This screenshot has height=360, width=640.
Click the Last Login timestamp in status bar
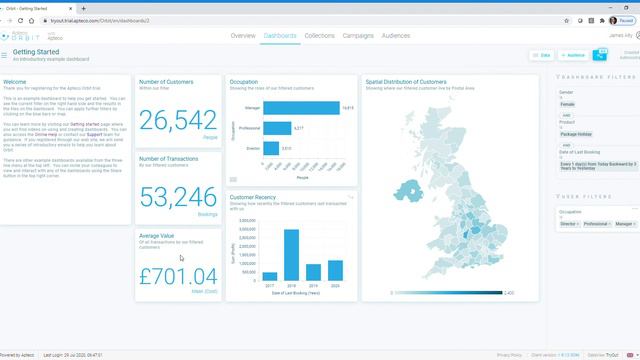coord(73,355)
